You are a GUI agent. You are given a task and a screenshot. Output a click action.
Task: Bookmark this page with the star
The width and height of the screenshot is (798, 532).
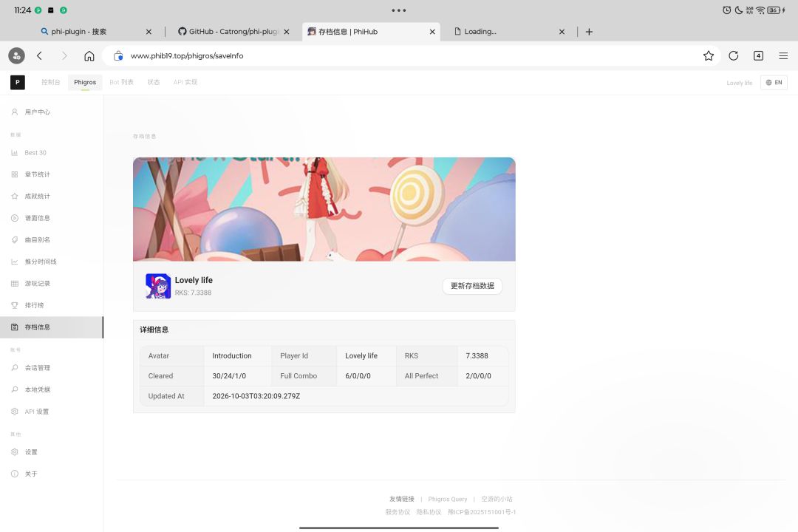tap(709, 56)
